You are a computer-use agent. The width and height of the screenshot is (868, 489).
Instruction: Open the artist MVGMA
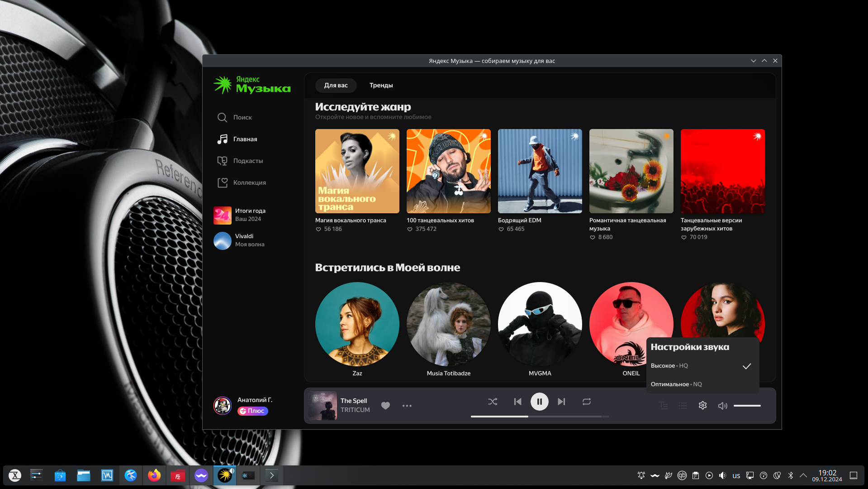click(x=540, y=324)
